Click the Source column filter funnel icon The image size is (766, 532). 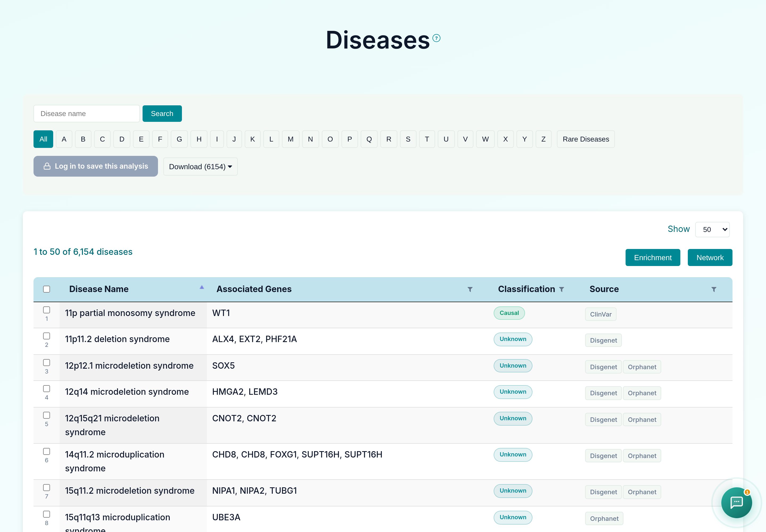[714, 289]
